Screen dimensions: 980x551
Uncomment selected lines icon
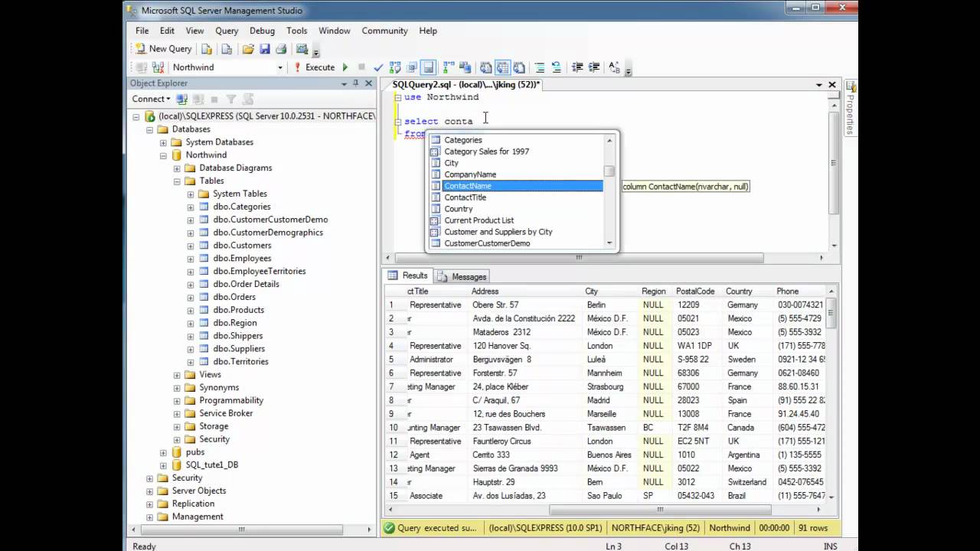(x=557, y=67)
